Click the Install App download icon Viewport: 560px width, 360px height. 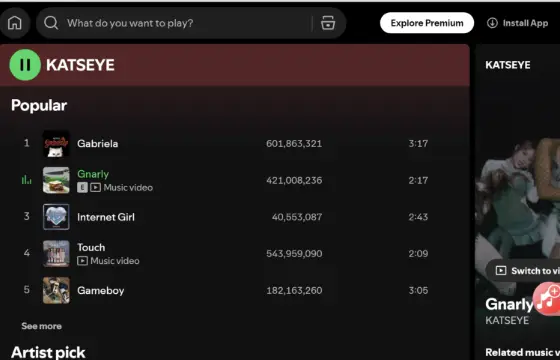tap(492, 23)
